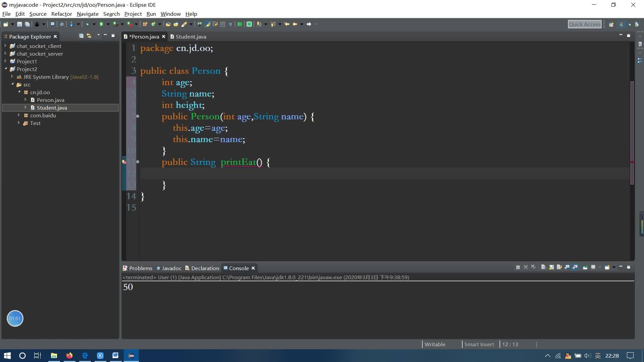Select Person.java in Package Explorer
The height and width of the screenshot is (362, 644).
[50, 100]
